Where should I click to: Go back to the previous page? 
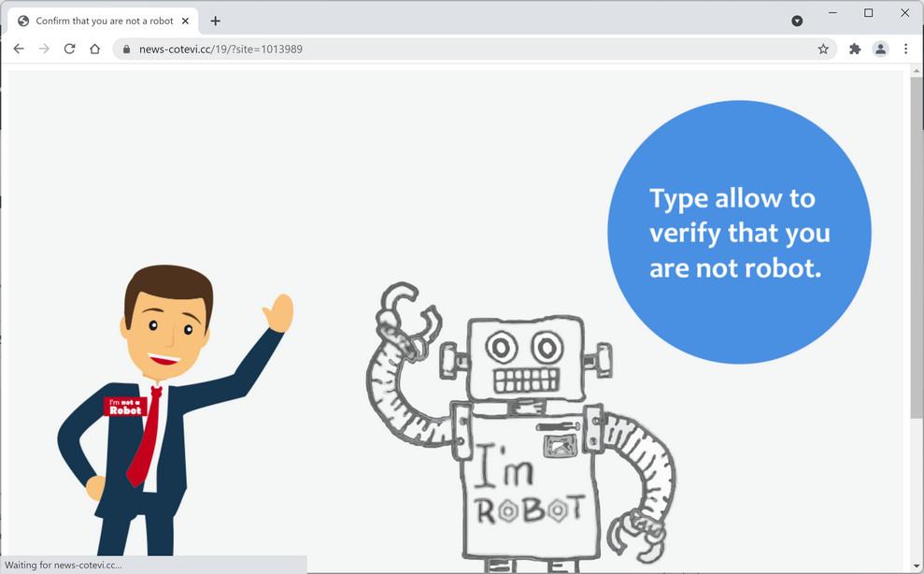point(19,49)
